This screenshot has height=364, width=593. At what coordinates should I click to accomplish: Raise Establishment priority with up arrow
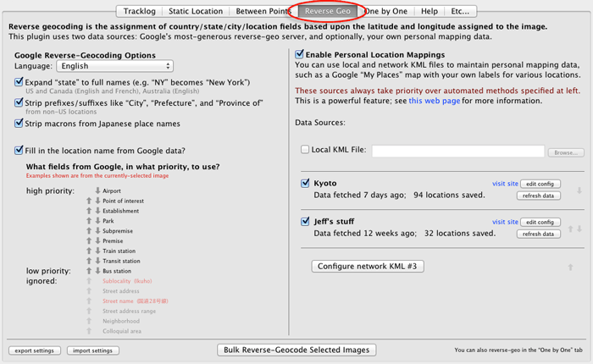pyautogui.click(x=89, y=211)
